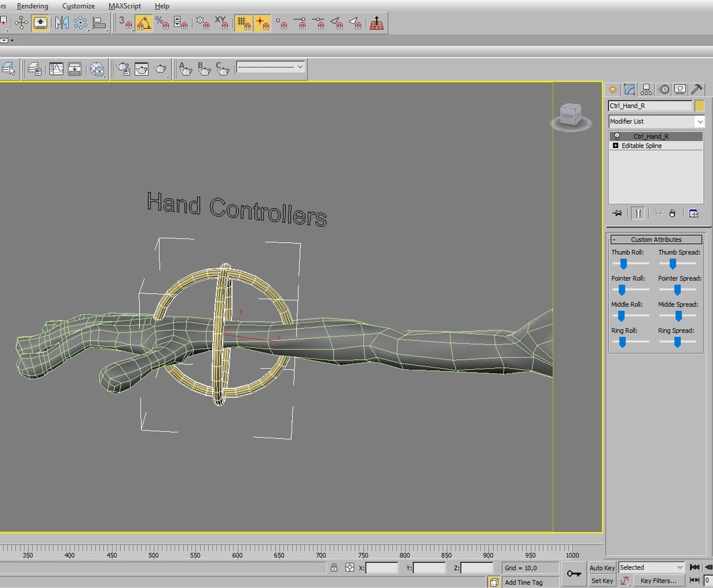Open the MAXScript menu
Viewport: 713px width, 588px height.
[x=124, y=6]
